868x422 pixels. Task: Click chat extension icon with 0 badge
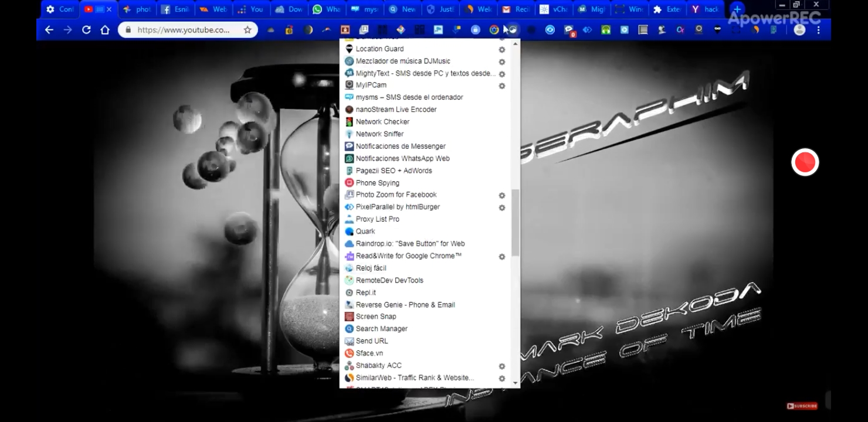pyautogui.click(x=569, y=30)
